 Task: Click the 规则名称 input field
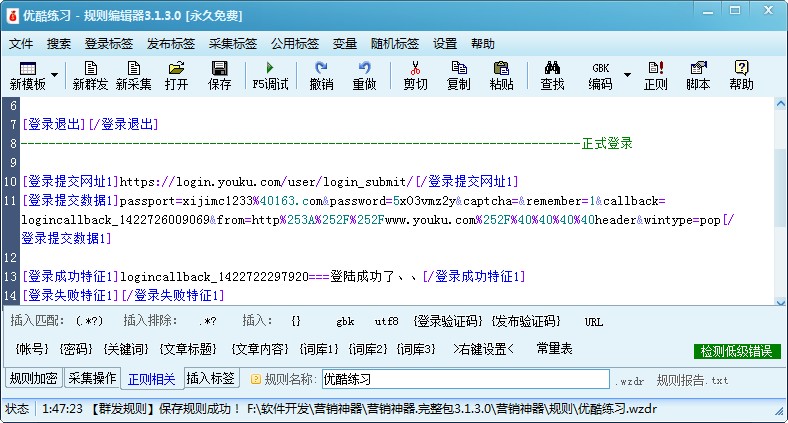pos(464,379)
